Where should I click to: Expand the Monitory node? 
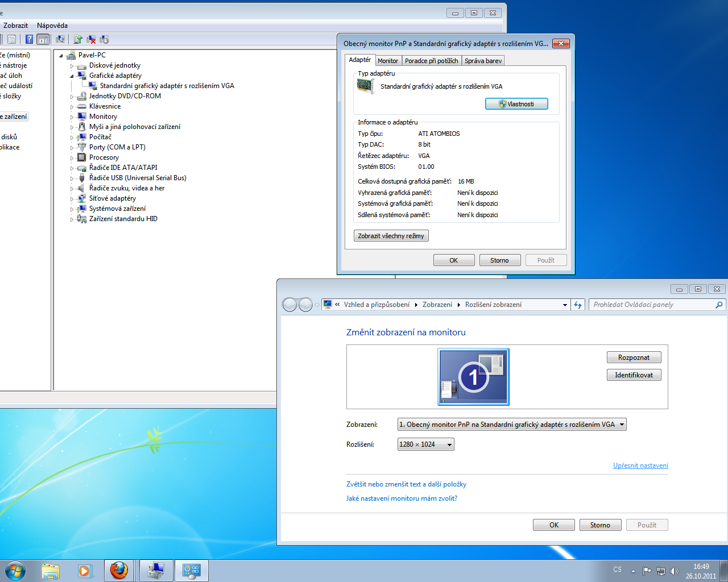point(72,117)
